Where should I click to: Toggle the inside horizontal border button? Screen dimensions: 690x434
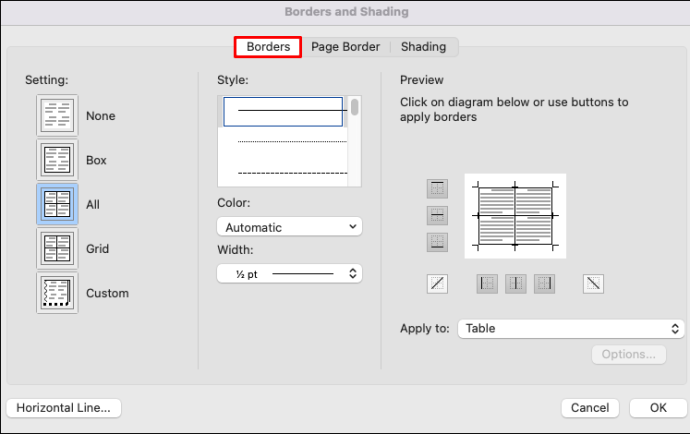pyautogui.click(x=437, y=215)
